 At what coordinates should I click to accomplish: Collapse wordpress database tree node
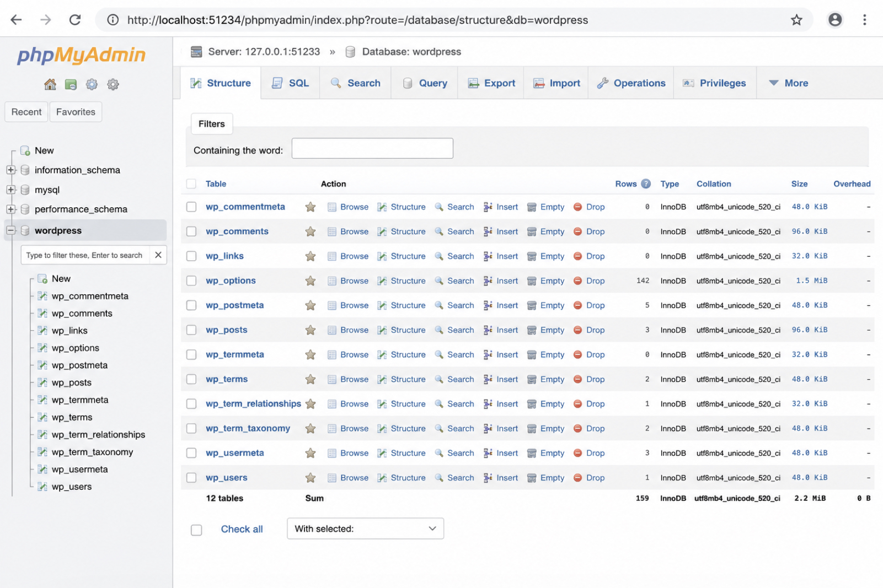[10, 230]
